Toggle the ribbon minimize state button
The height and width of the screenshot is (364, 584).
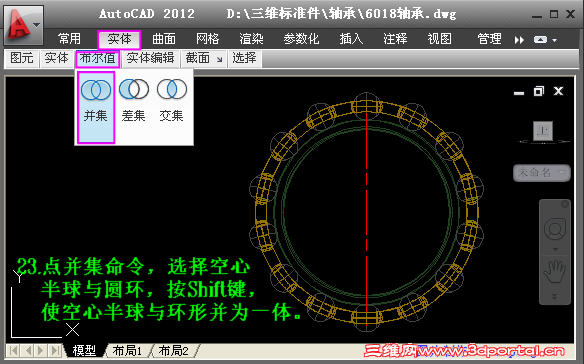click(x=540, y=39)
